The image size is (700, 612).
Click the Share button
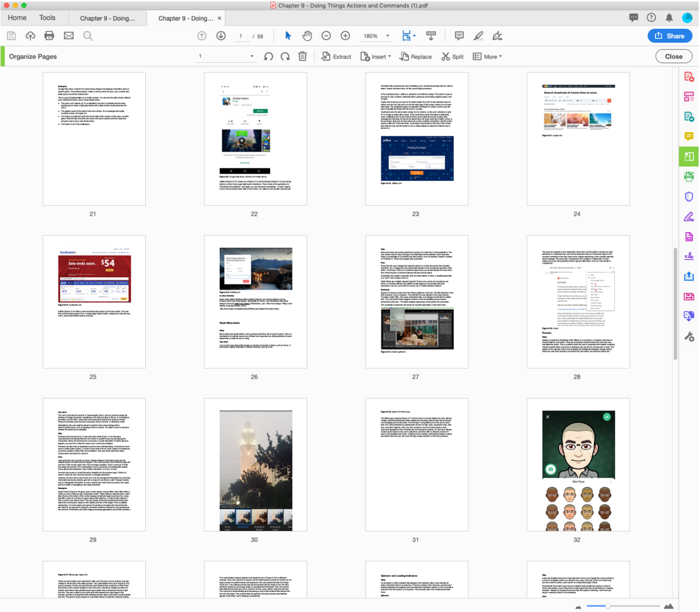[x=670, y=36]
